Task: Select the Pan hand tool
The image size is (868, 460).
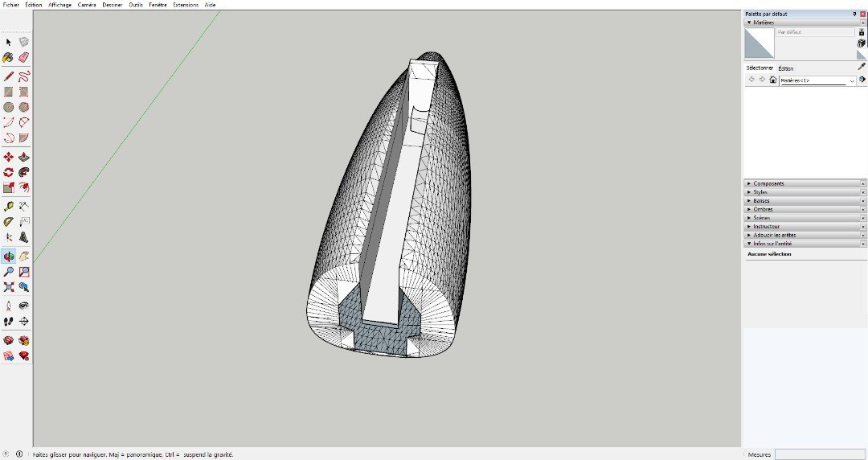Action: (x=24, y=257)
